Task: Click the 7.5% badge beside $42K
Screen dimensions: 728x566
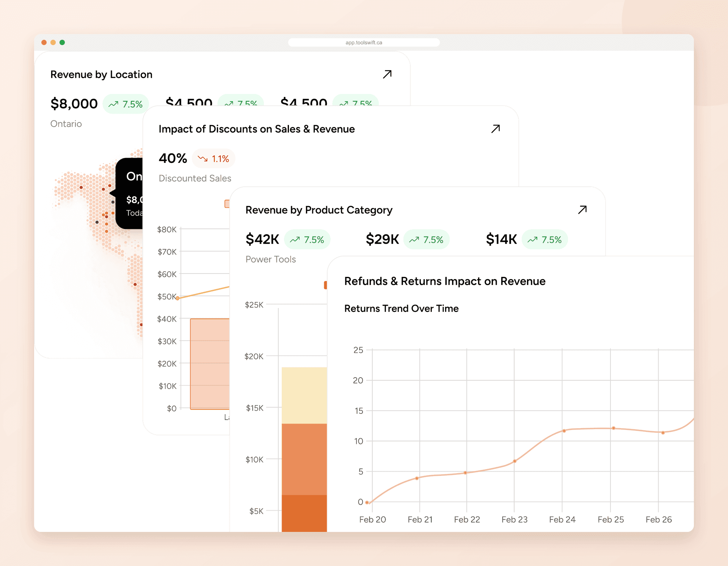Action: tap(307, 240)
